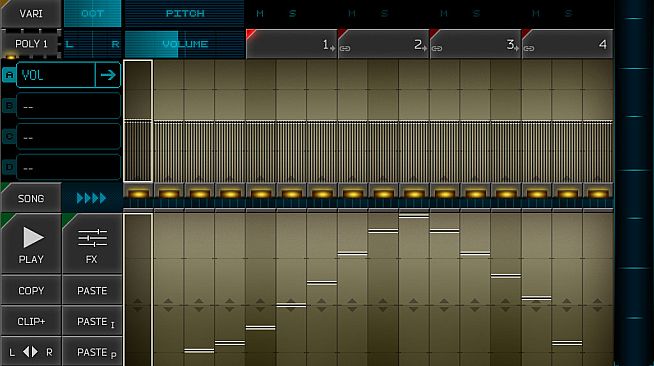Image resolution: width=654 pixels, height=366 pixels.
Task: Open the empty D parameter slot
Action: pos(69,167)
